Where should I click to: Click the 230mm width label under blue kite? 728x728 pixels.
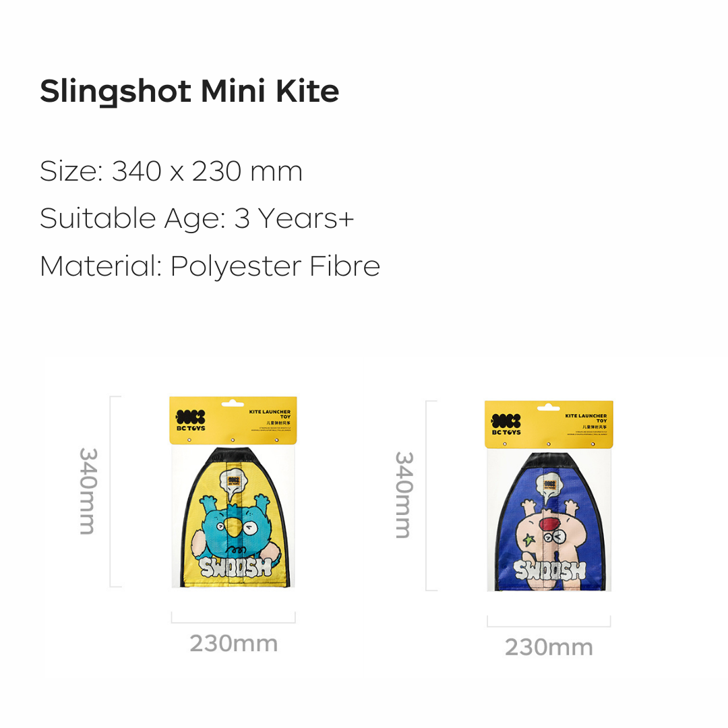pyautogui.click(x=549, y=647)
